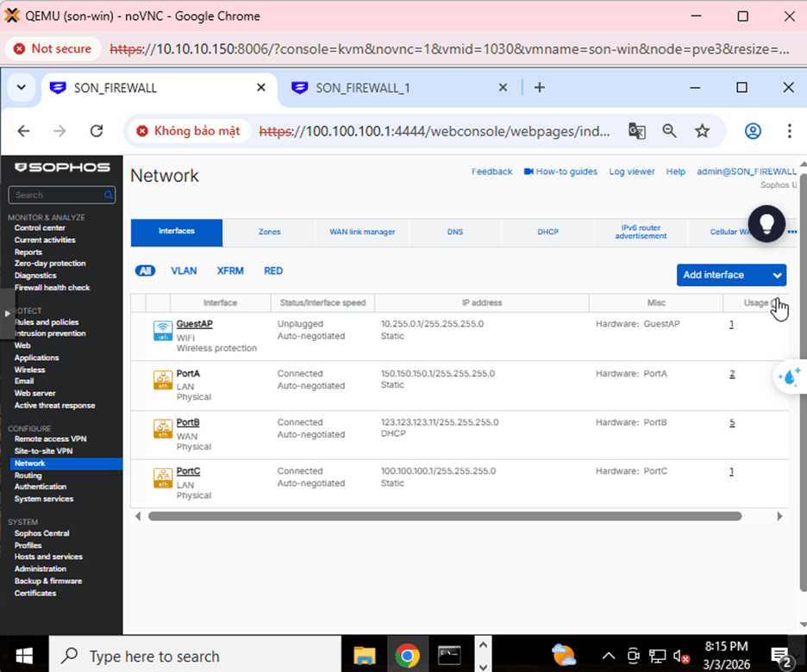
Task: Open the PortA interface link
Action: (x=188, y=374)
